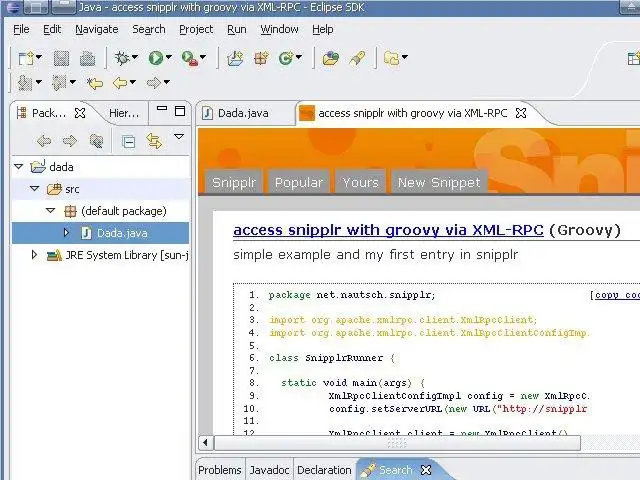Open the New Java Class dropdown arrow

pos(299,57)
